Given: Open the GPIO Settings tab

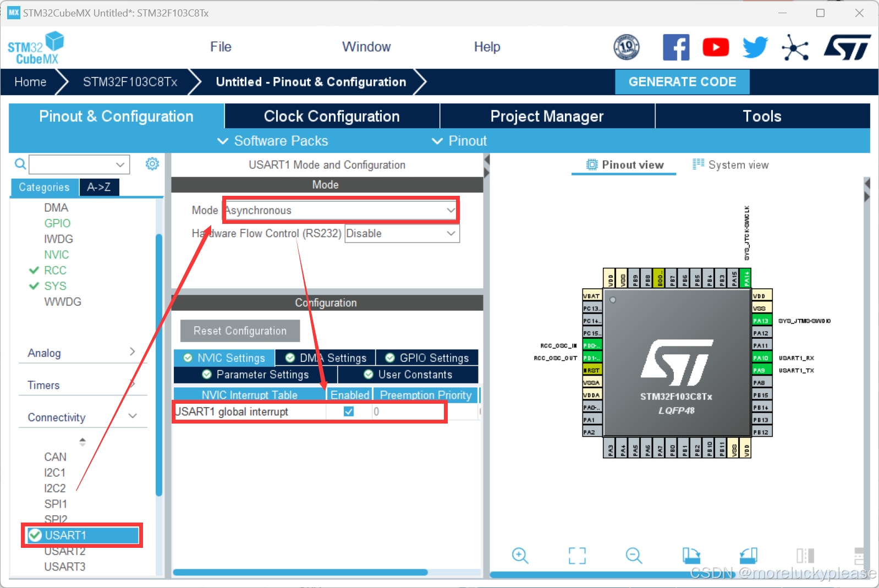Looking at the screenshot, I should point(427,358).
